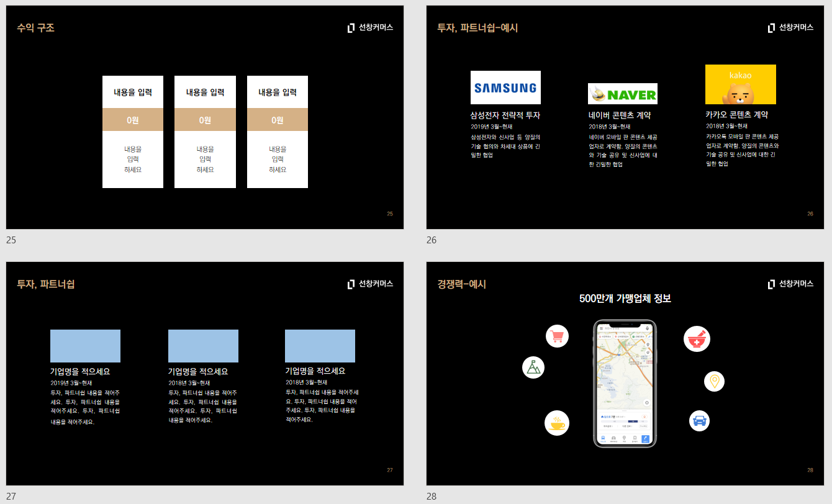Click slide number label 28 below the thumbnail

tap(432, 497)
